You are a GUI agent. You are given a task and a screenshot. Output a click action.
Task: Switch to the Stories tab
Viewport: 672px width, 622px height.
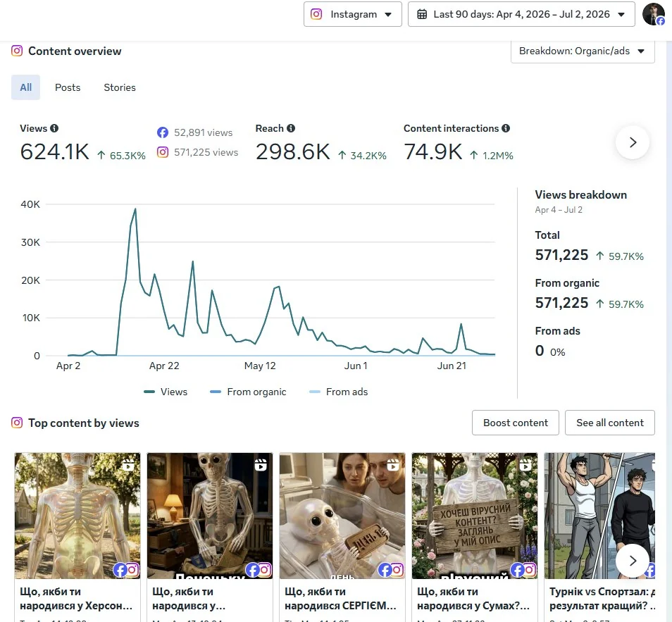pyautogui.click(x=120, y=87)
